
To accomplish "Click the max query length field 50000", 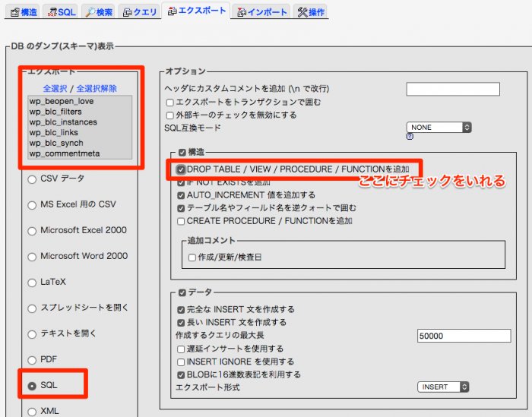I will (464, 335).
